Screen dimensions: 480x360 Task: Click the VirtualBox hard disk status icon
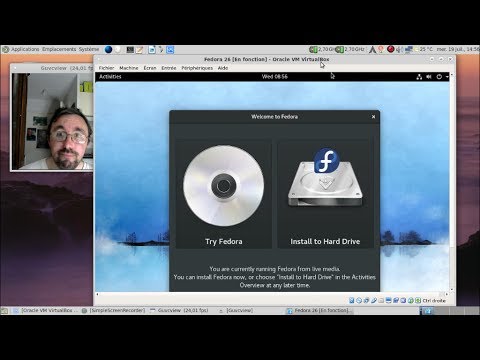click(351, 300)
